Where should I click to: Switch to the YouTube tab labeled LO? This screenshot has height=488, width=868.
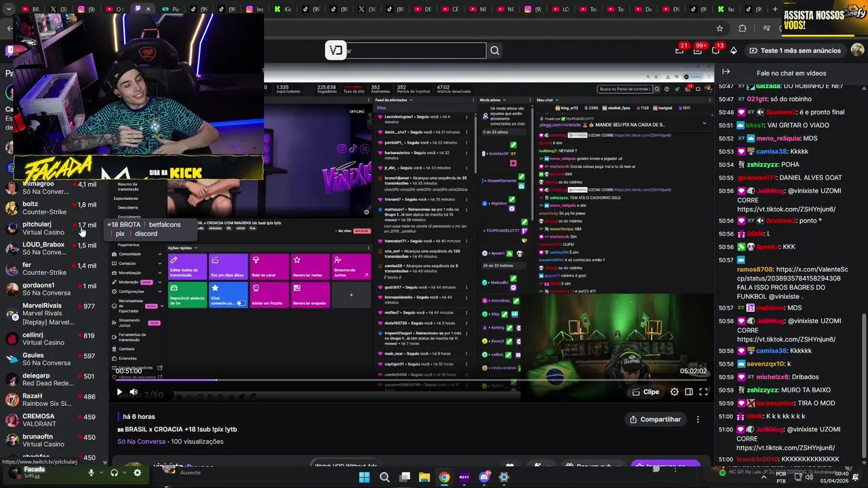[561, 9]
